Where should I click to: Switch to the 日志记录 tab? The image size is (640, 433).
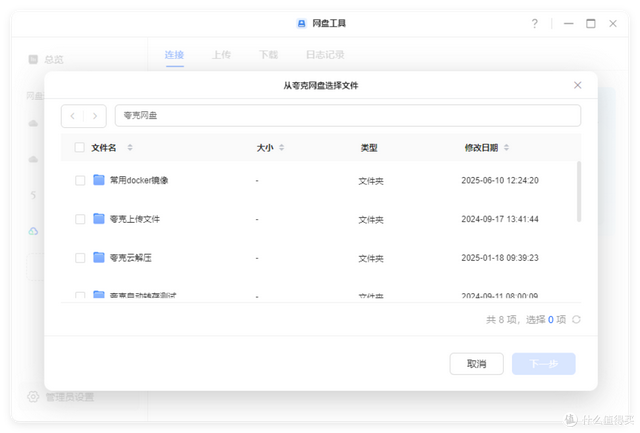click(x=325, y=55)
